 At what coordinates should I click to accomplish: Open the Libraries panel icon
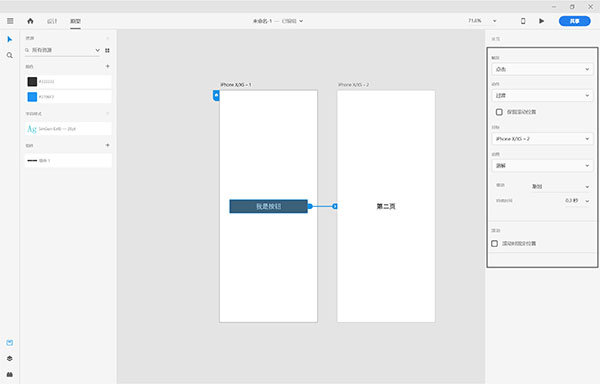pyautogui.click(x=10, y=343)
